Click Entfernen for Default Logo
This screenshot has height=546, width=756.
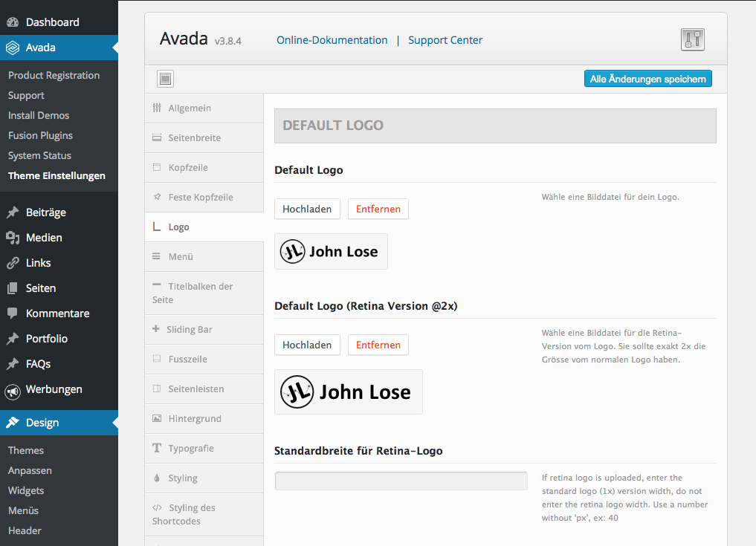pos(378,209)
